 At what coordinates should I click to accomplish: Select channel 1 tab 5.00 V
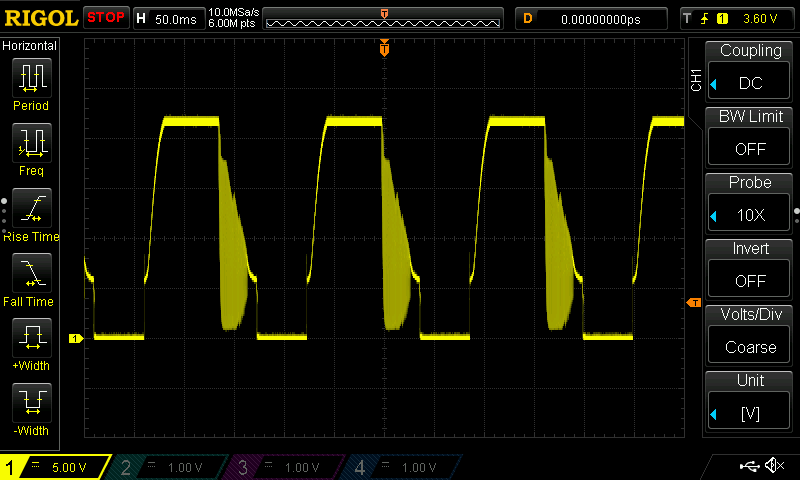(x=55, y=467)
